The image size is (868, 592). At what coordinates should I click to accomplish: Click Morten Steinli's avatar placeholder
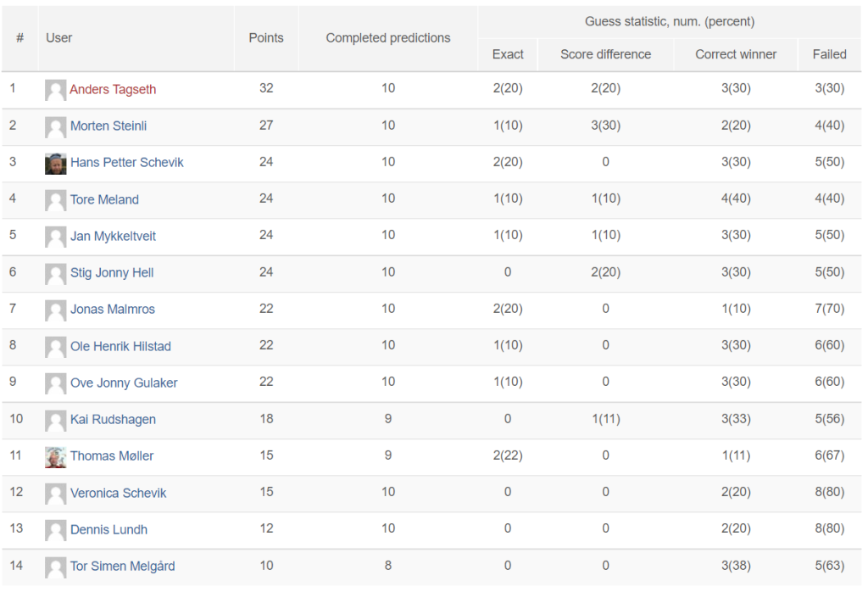(55, 126)
